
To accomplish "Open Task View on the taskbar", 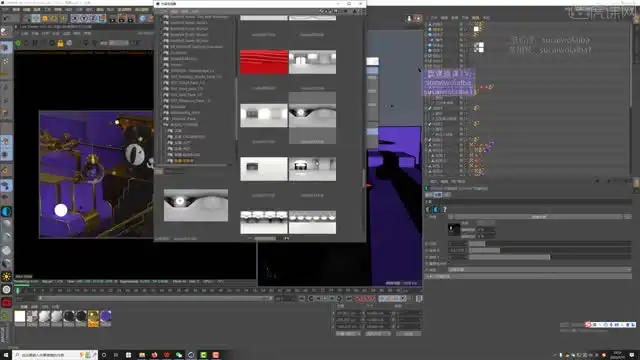I will 116,355.
